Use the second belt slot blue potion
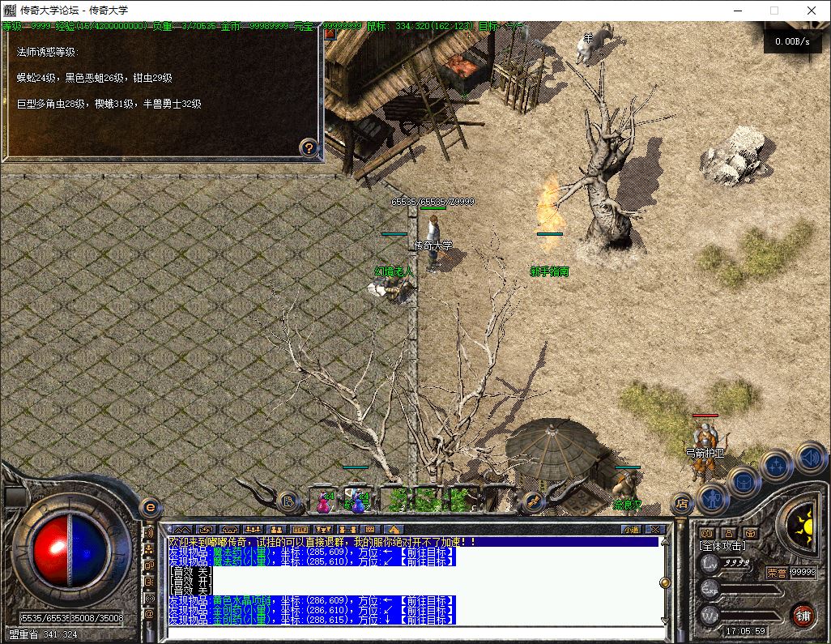This screenshot has height=644, width=831. point(356,501)
